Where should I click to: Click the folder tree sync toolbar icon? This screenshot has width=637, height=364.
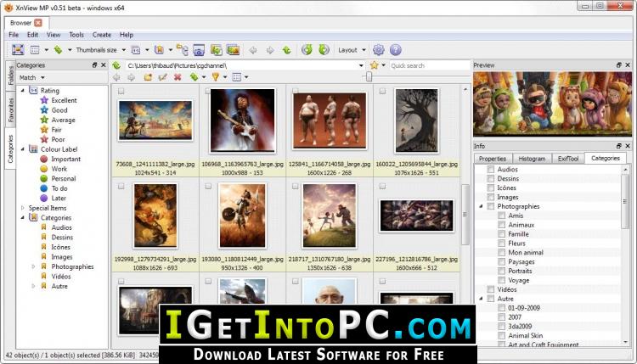[x=182, y=50]
